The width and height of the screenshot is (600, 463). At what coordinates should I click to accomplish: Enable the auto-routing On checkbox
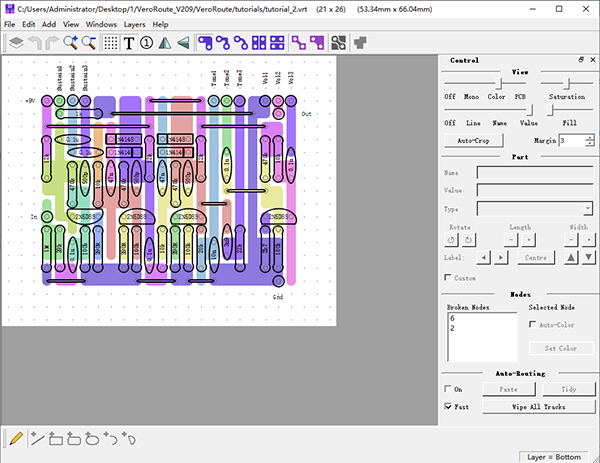(448, 389)
